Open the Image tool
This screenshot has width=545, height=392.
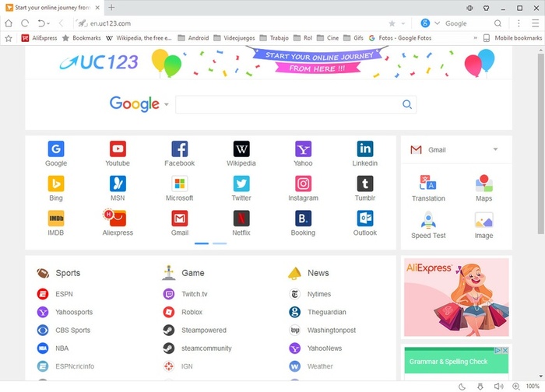point(483,225)
